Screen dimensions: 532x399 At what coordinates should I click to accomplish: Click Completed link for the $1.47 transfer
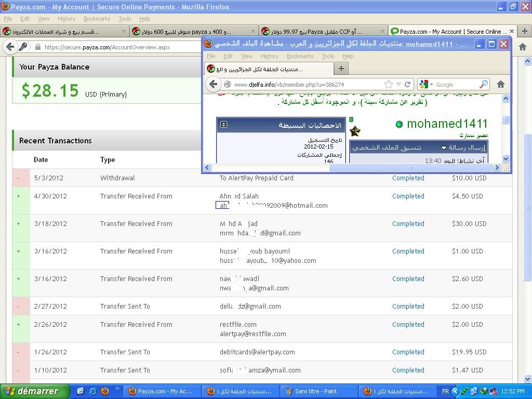point(408,370)
